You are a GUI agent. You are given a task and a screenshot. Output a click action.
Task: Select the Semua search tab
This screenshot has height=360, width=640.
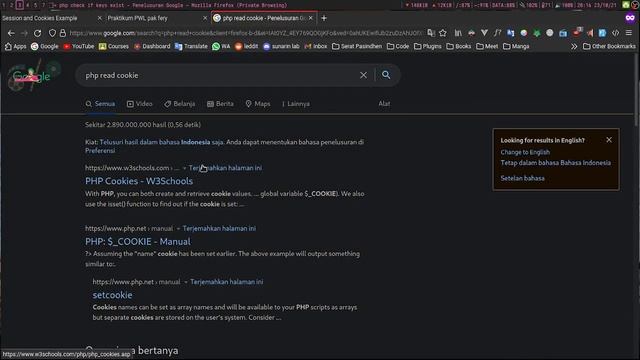coord(100,104)
